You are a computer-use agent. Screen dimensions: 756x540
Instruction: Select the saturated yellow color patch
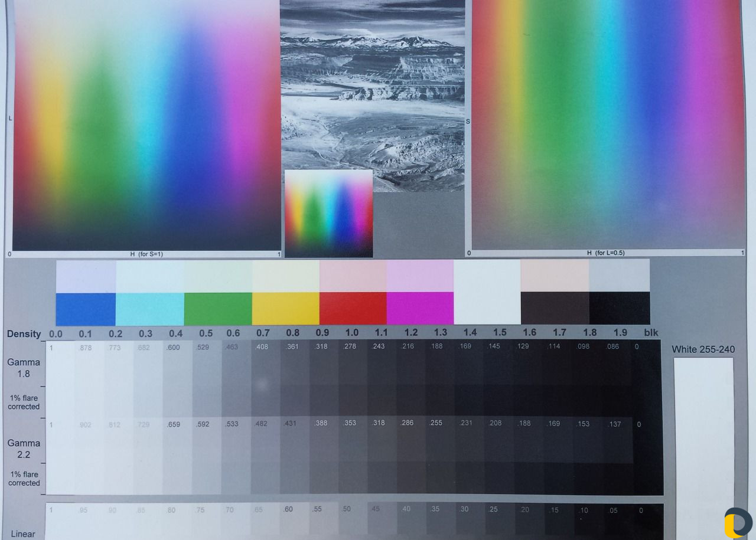pos(286,309)
